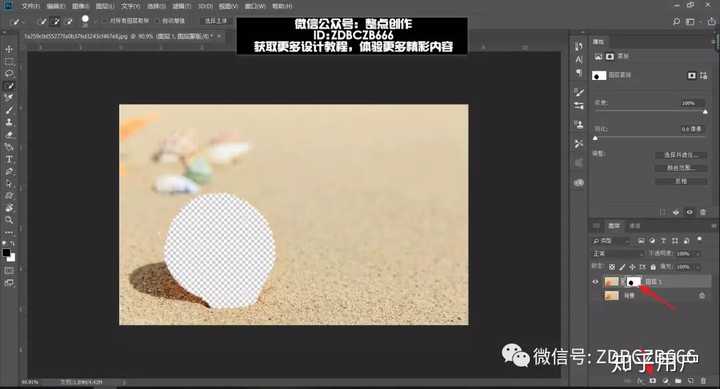Open Properties panel flyout menu
This screenshot has width=720, height=389.
(714, 41)
